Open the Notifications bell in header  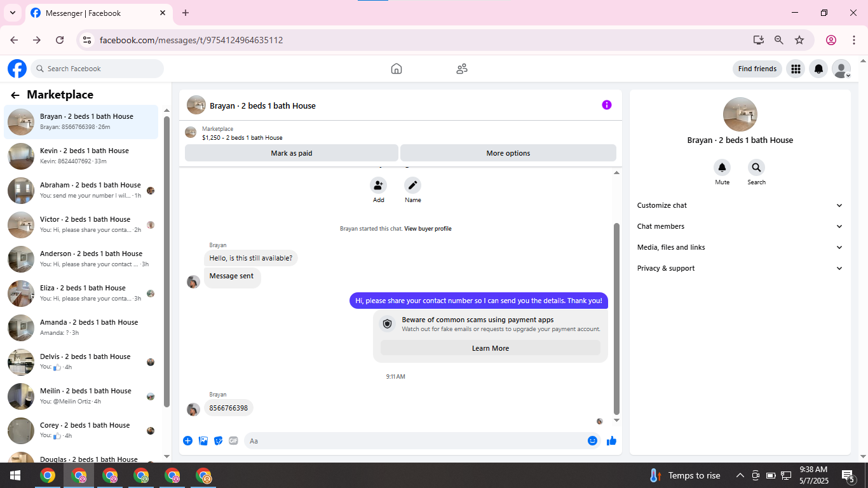tap(818, 69)
